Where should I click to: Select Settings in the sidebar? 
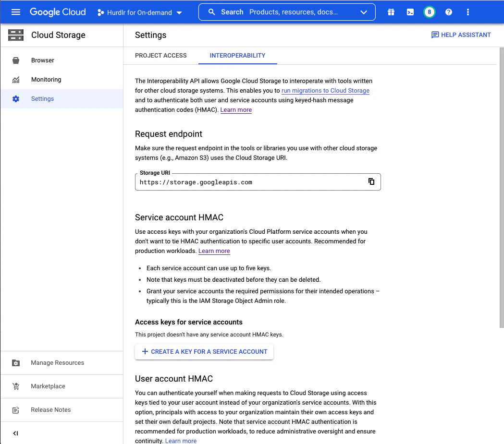[x=61, y=99]
